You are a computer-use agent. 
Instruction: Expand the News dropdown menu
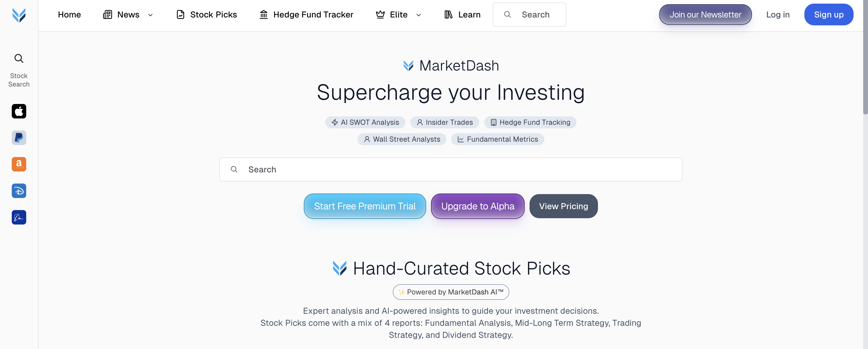[x=150, y=15]
